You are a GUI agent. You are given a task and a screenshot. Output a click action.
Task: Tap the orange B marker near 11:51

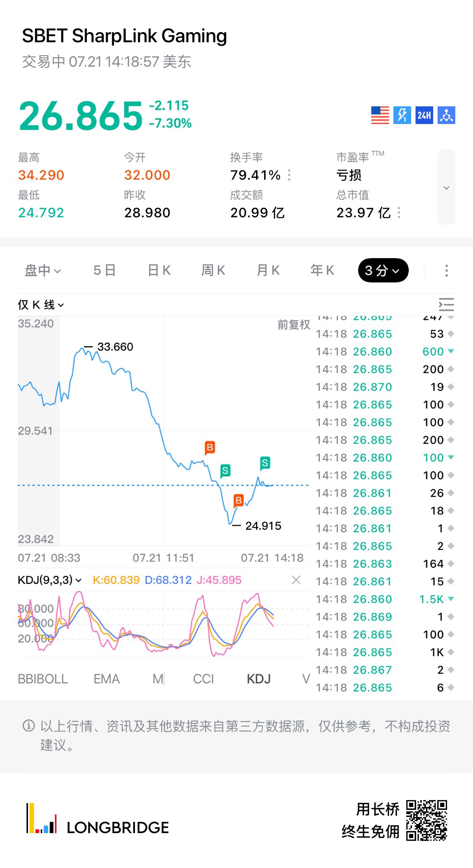coord(210,448)
